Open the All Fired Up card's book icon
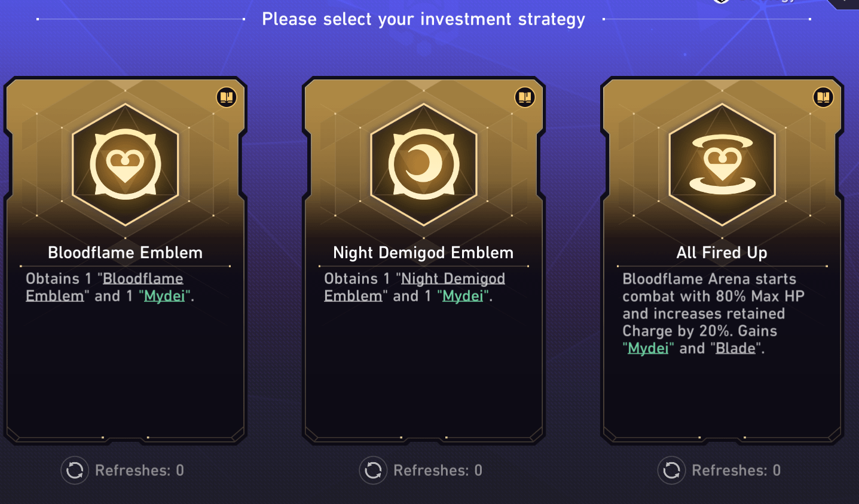859x504 pixels. [823, 97]
